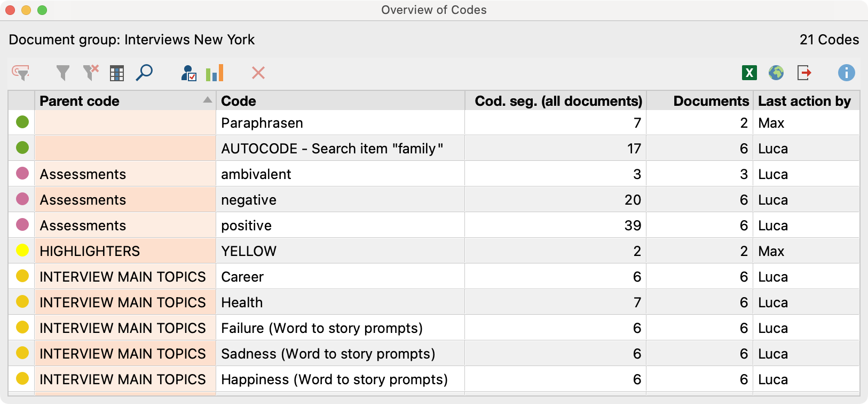Click the magnifying glass search icon

point(144,73)
